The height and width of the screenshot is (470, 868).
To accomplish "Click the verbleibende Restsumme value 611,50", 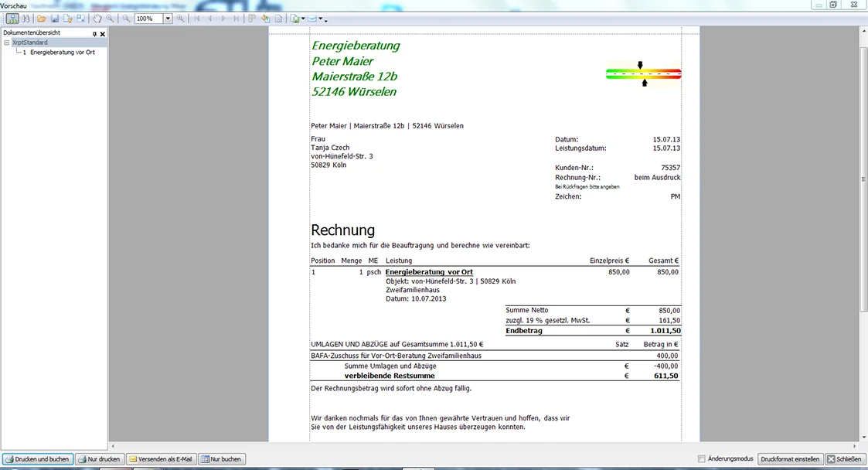I will [x=666, y=376].
